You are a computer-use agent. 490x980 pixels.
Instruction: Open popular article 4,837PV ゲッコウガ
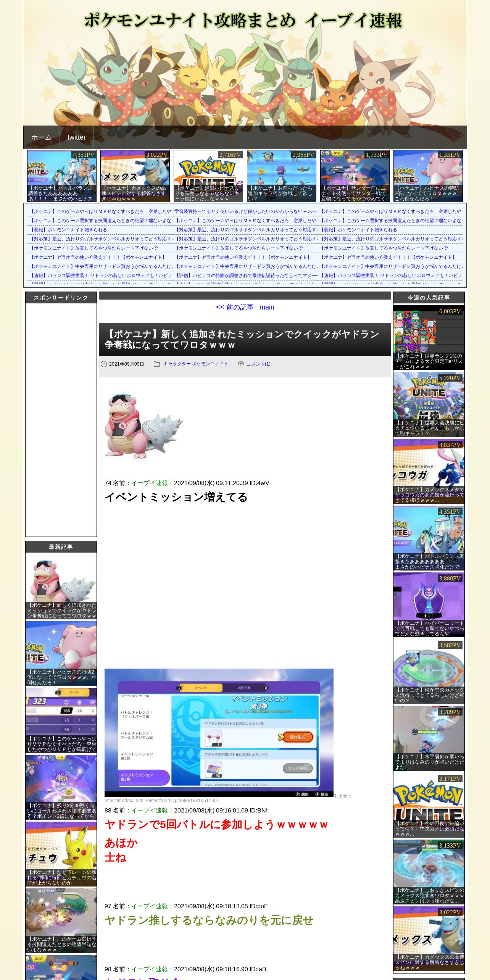click(429, 471)
